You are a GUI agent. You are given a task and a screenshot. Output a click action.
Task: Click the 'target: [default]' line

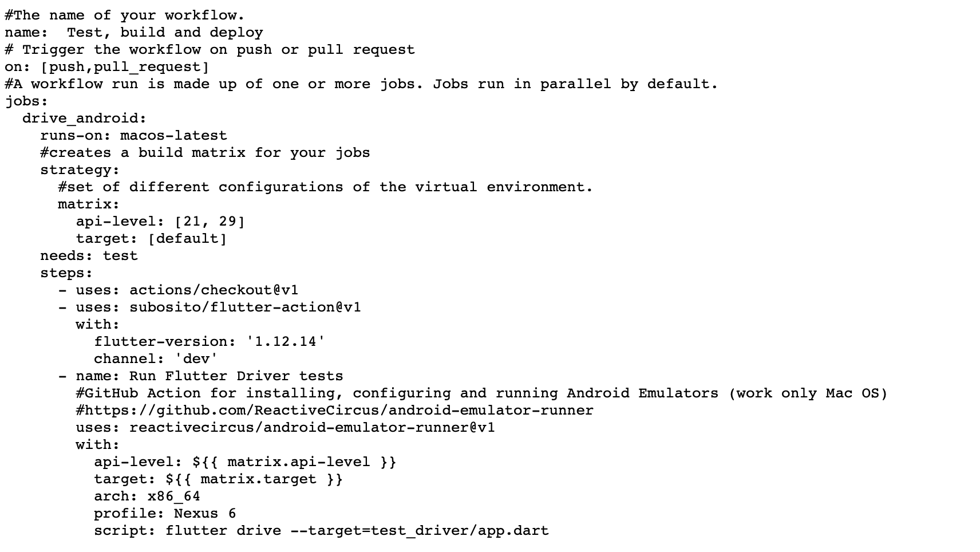152,239
